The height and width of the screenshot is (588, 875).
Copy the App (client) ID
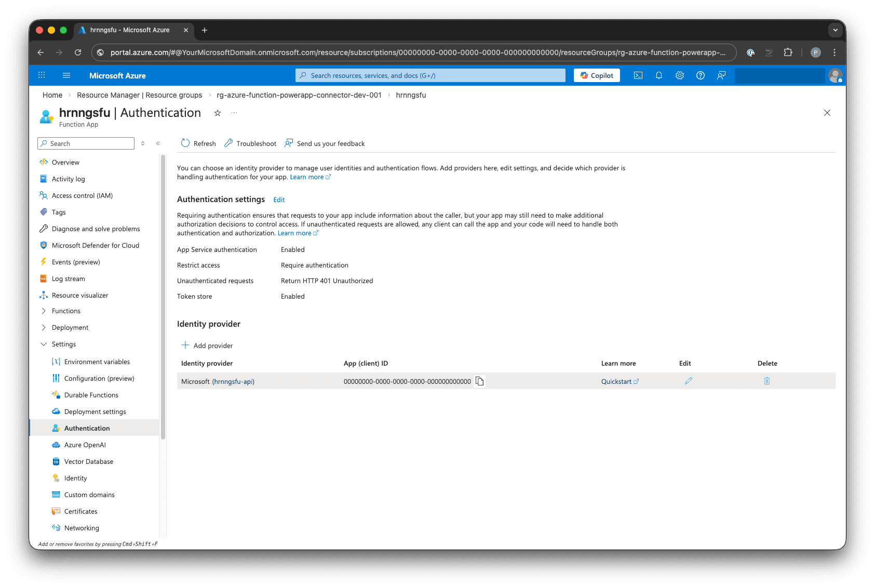click(479, 381)
